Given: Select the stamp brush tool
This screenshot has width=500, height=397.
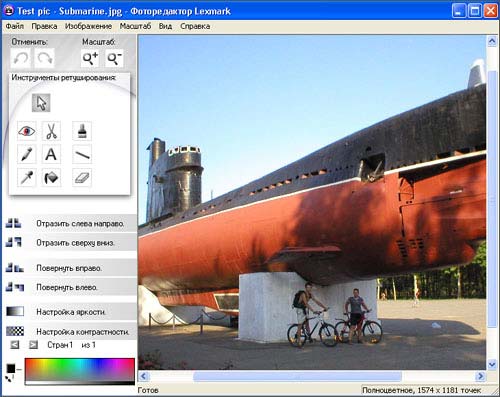Looking at the screenshot, I should point(82,131).
